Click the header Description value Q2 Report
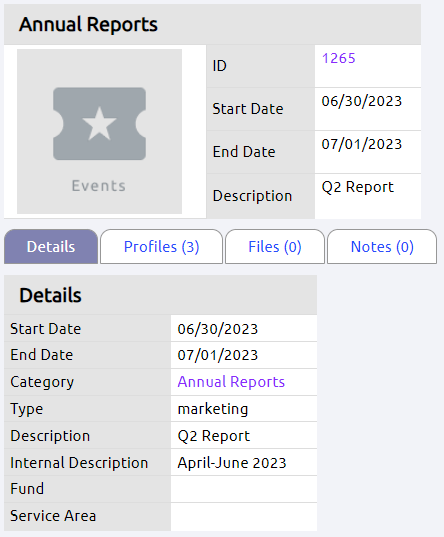This screenshot has height=537, width=444. (358, 187)
